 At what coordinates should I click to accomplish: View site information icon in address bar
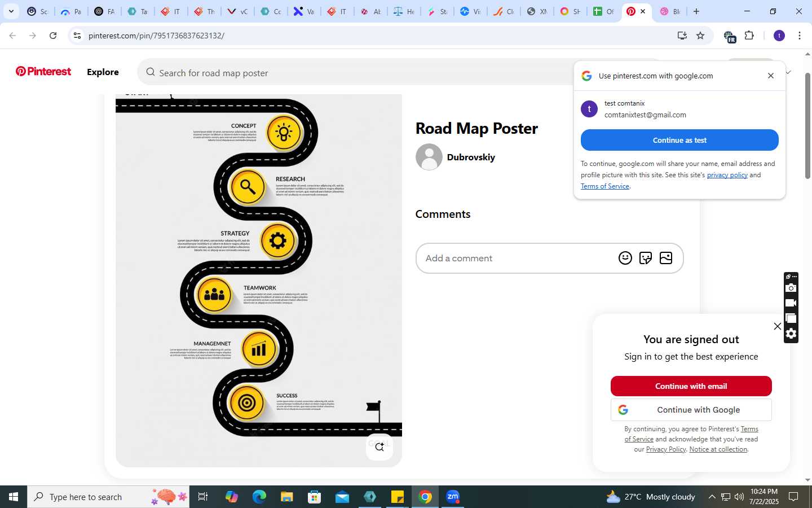coord(77,36)
